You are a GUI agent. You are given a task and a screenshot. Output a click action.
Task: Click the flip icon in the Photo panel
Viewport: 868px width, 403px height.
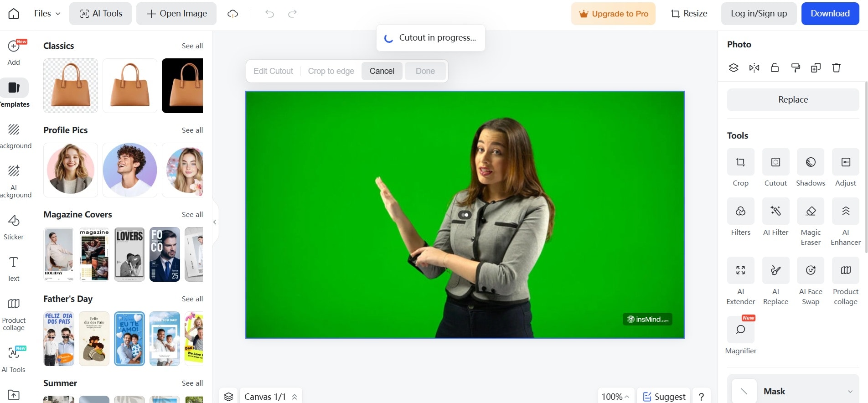tap(754, 68)
